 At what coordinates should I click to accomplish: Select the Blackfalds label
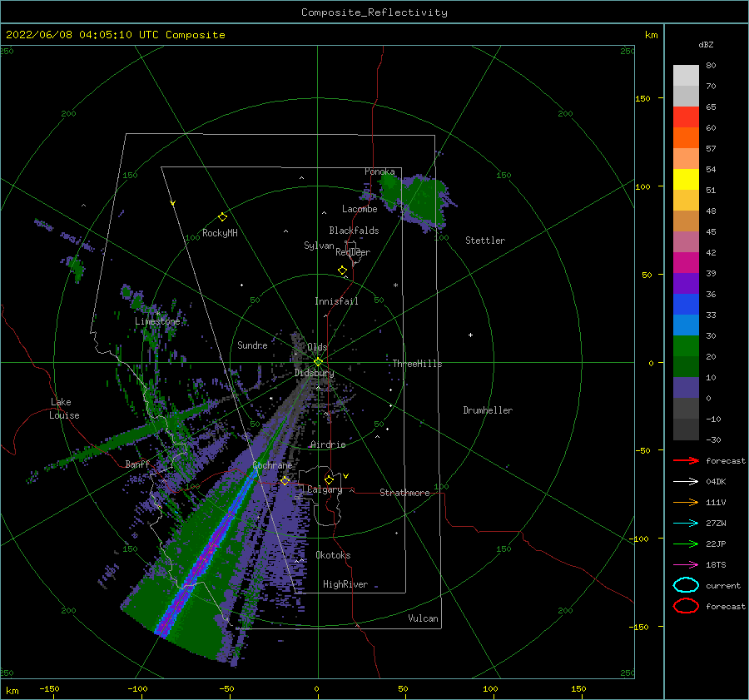[354, 231]
